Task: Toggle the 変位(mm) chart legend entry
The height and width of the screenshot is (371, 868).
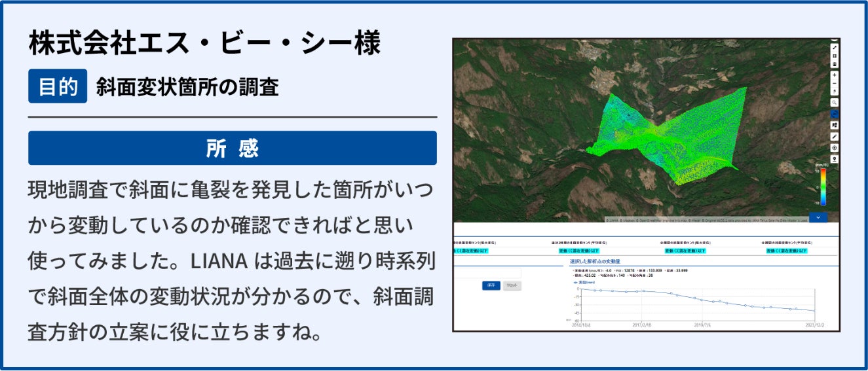Action: point(584,283)
